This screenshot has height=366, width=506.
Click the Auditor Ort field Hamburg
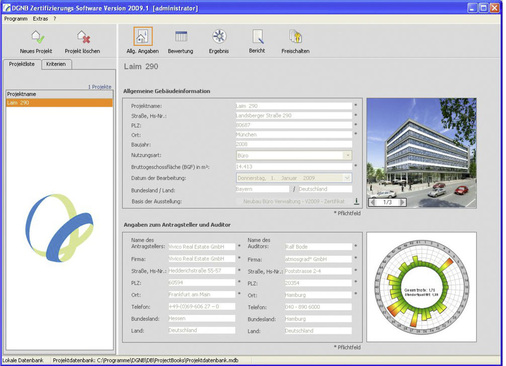(x=318, y=295)
